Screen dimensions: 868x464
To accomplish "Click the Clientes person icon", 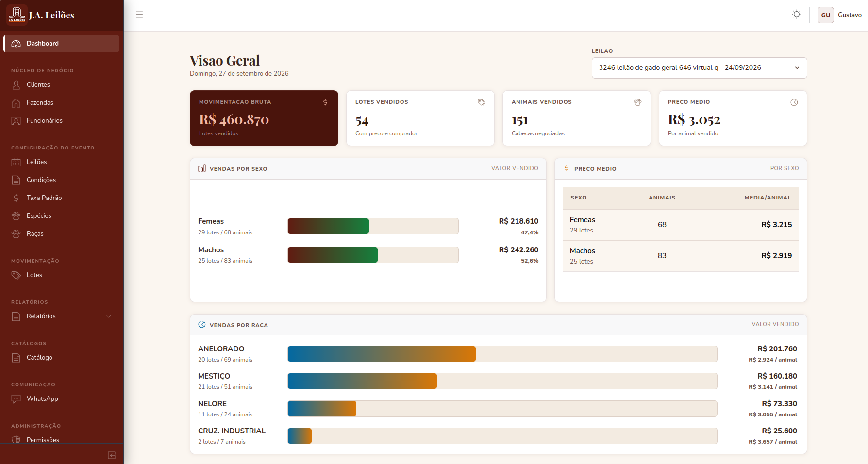I will click(16, 85).
